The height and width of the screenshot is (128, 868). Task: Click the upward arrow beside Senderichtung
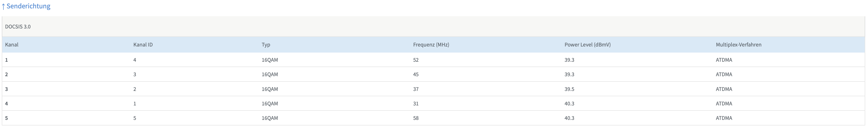click(x=3, y=6)
